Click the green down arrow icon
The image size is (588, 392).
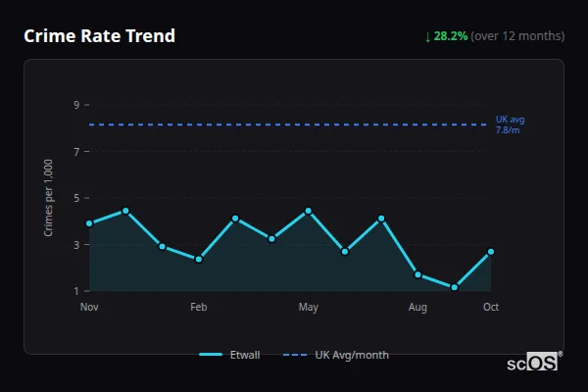428,37
